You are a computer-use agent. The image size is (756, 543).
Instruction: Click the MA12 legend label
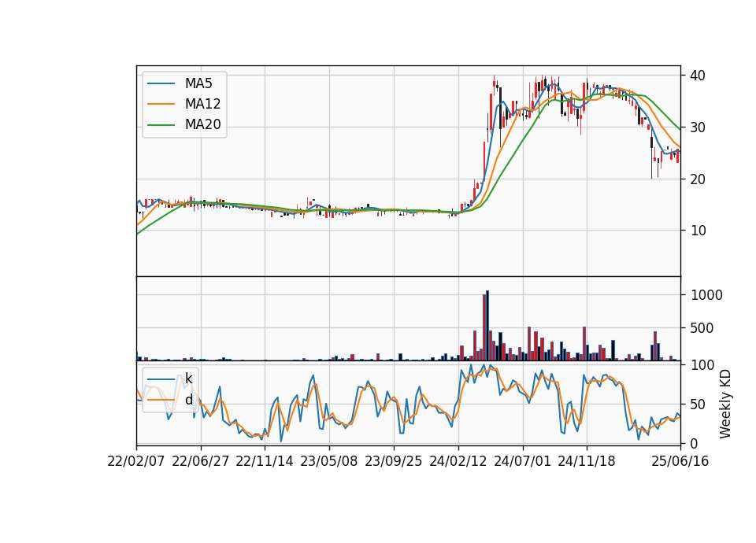(202, 104)
